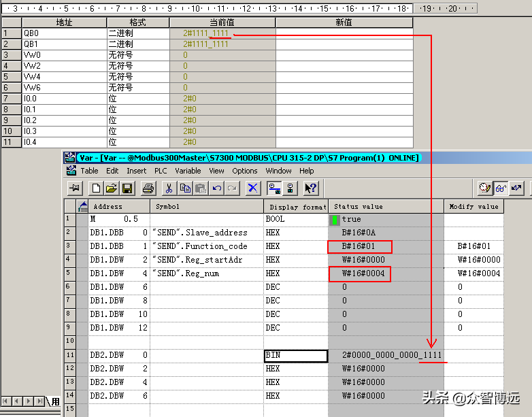Click the Modify value cell for Function_code

point(473,246)
